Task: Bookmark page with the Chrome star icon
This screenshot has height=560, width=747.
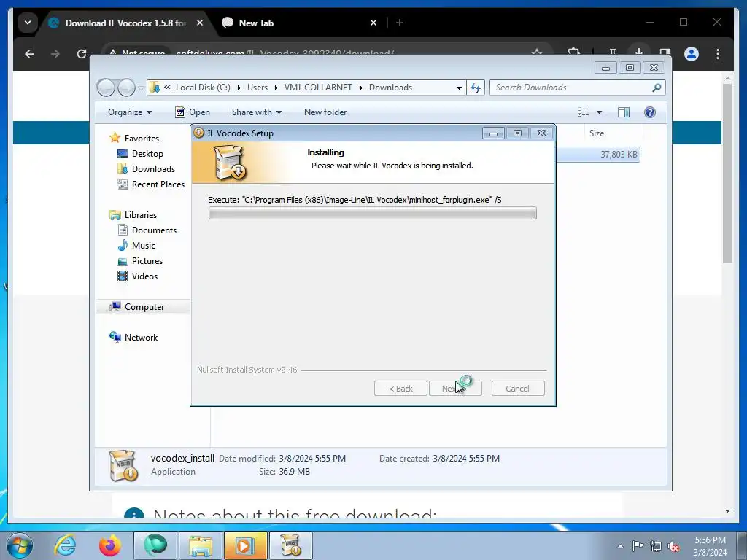Action: tap(537, 52)
